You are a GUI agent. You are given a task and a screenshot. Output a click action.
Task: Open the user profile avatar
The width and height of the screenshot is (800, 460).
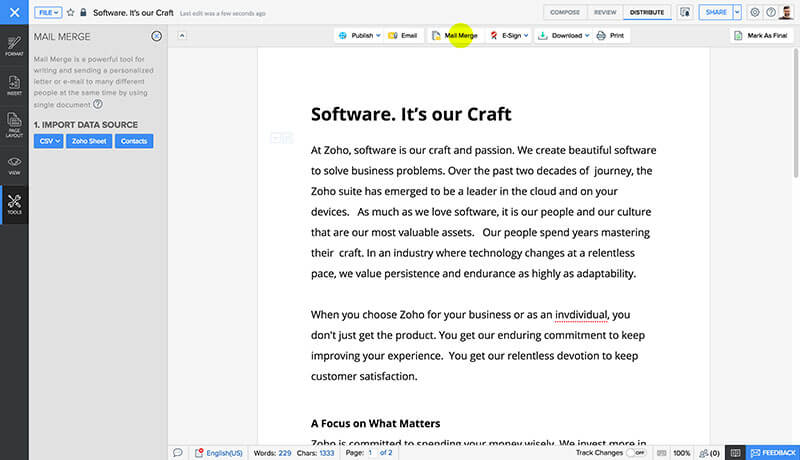point(786,12)
